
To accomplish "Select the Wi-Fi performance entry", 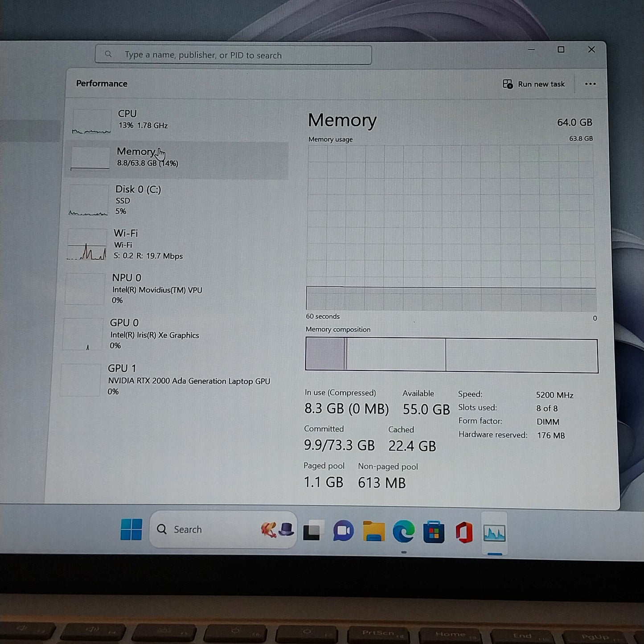I will [x=176, y=244].
